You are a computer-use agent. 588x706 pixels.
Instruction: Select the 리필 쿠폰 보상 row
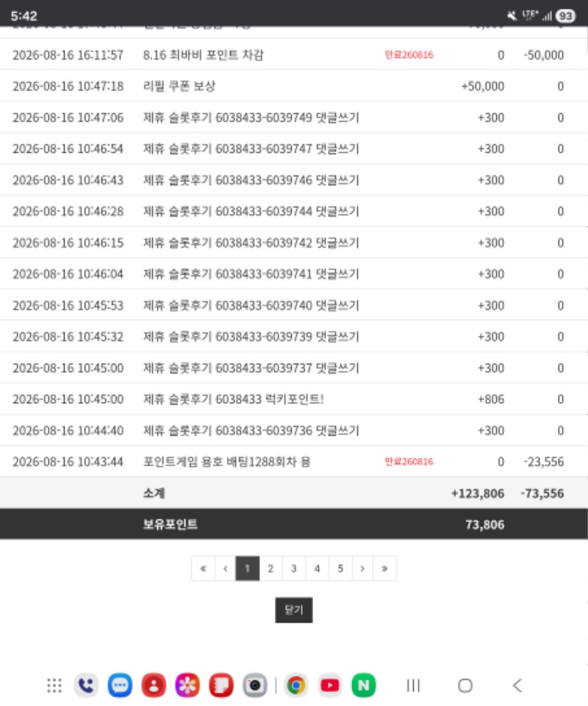click(294, 86)
